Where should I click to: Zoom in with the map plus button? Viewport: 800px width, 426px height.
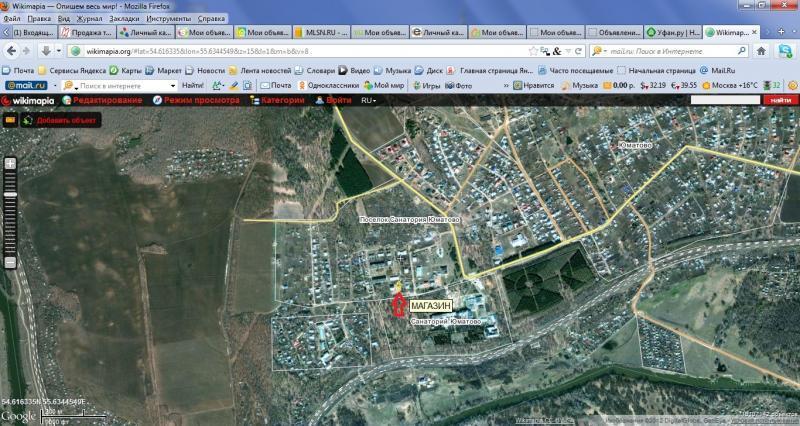click(x=10, y=163)
